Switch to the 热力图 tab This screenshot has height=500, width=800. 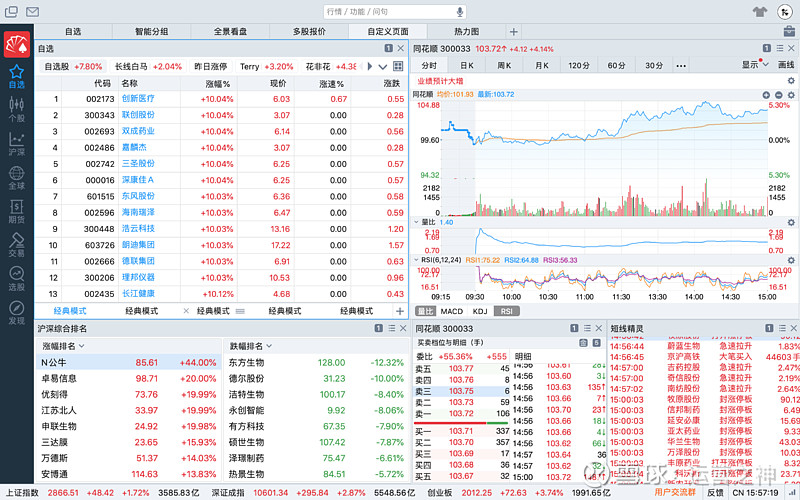466,32
